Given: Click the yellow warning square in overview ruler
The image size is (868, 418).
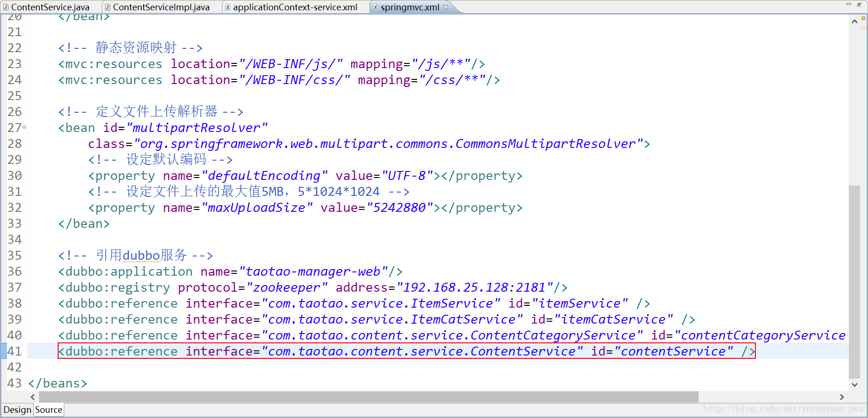Looking at the screenshot, I should pyautogui.click(x=863, y=18).
